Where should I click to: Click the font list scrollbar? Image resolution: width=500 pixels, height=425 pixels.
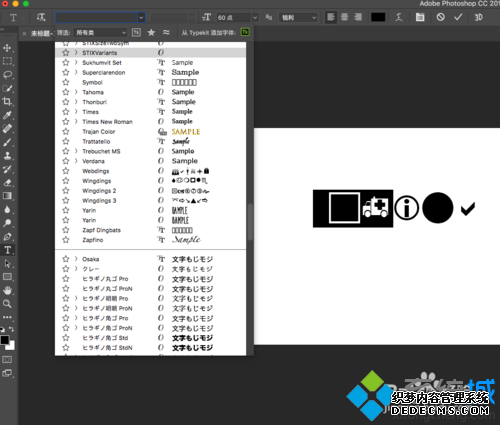[x=250, y=222]
